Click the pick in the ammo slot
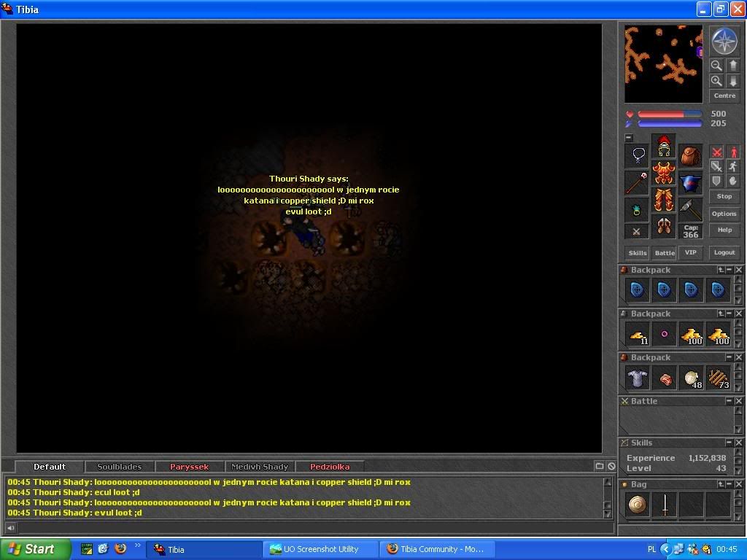Screen dimensions: 747x560 [691, 209]
